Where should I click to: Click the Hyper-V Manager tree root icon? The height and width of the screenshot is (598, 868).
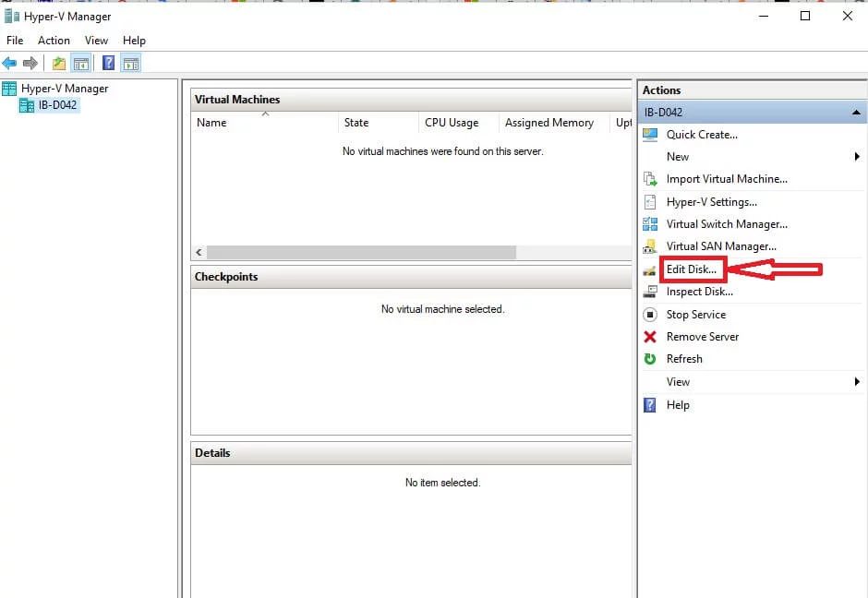(9, 89)
